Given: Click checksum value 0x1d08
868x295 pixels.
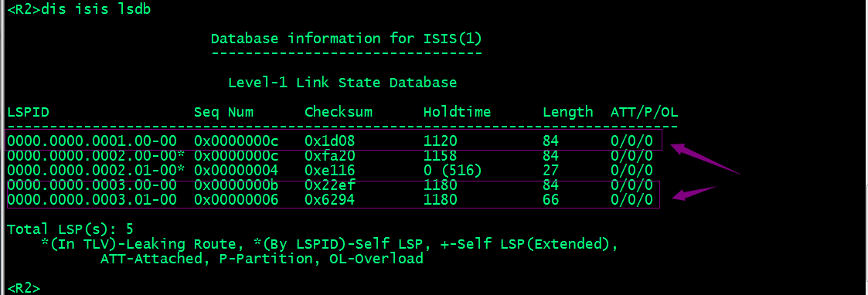Looking at the screenshot, I should click(x=330, y=141).
